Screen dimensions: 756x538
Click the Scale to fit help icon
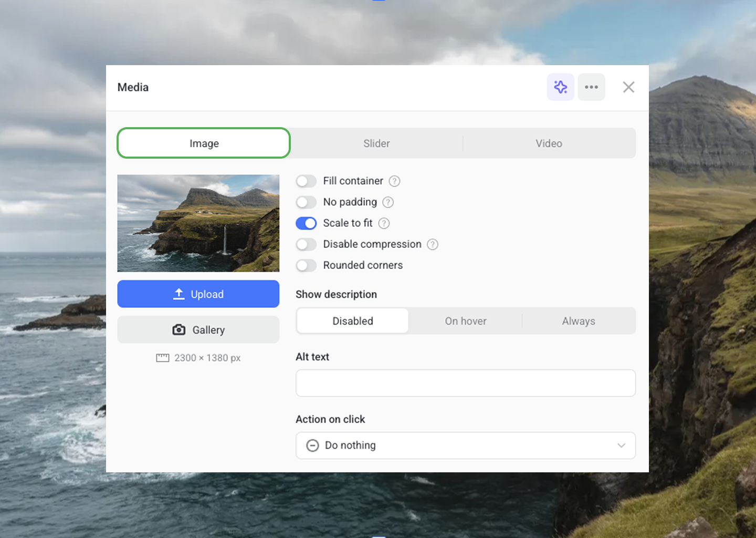point(384,223)
